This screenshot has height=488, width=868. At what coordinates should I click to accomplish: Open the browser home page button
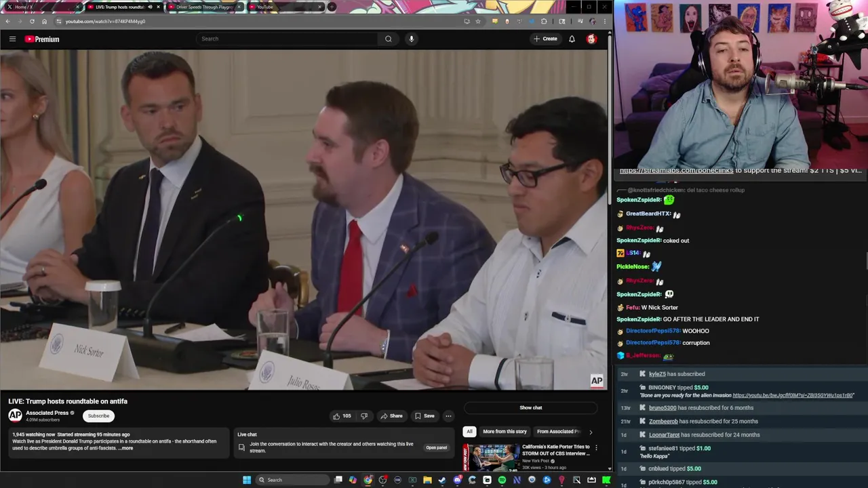click(44, 21)
